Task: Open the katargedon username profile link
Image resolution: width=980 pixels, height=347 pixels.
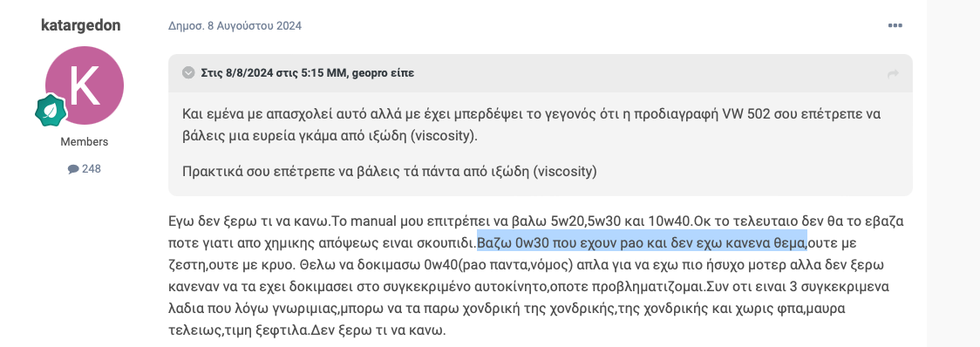Action: pos(80,25)
